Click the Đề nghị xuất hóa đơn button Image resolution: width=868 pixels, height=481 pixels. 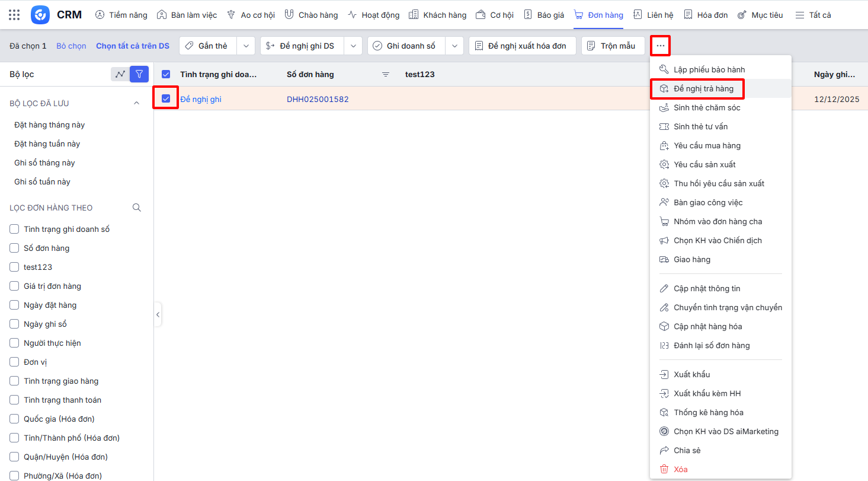coord(522,46)
